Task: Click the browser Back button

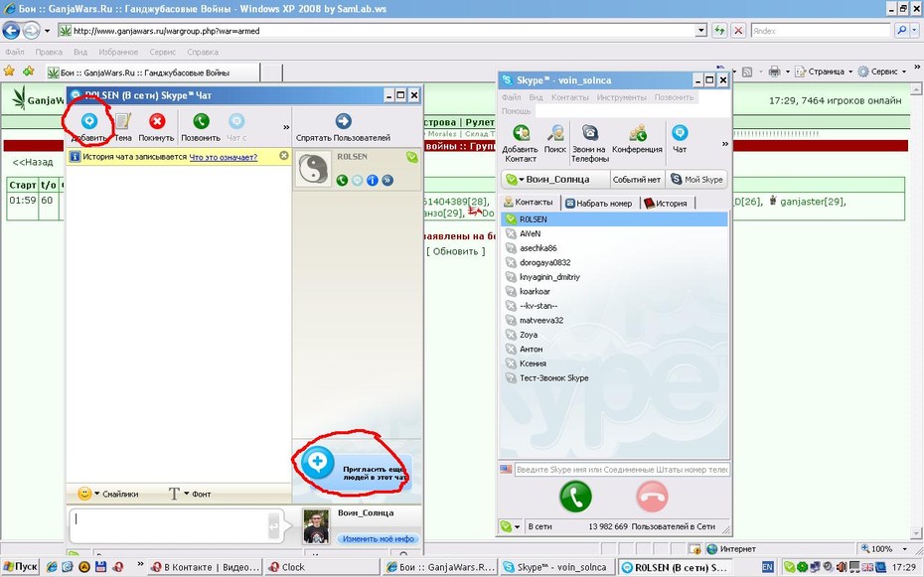Action: tap(11, 30)
